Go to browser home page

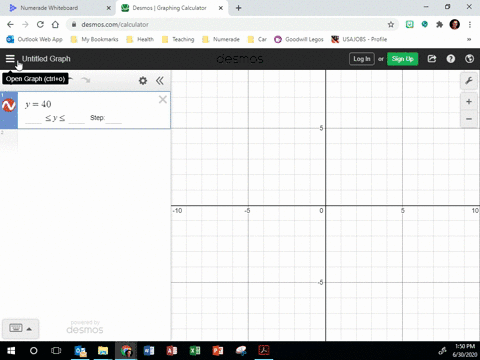coord(55,24)
